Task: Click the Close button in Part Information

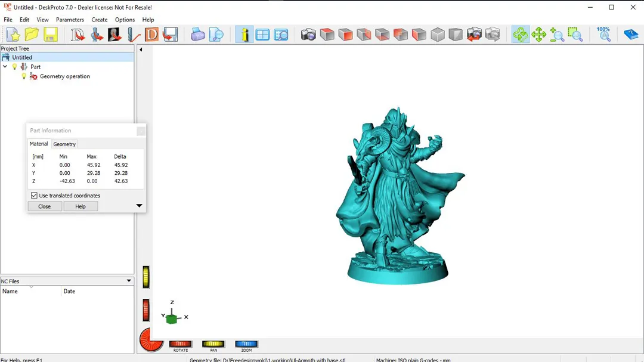Action: [44, 206]
